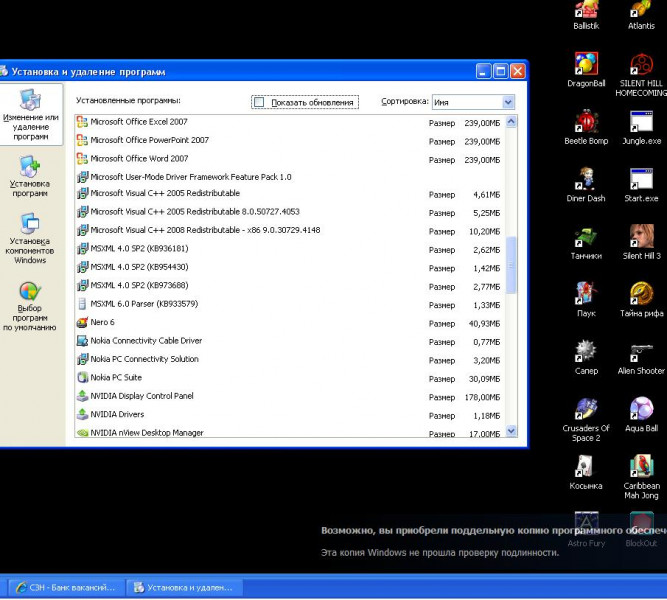Image resolution: width=667 pixels, height=600 pixels.
Task: Open Silent Hill Homecoming shortcut
Action: pos(641,74)
